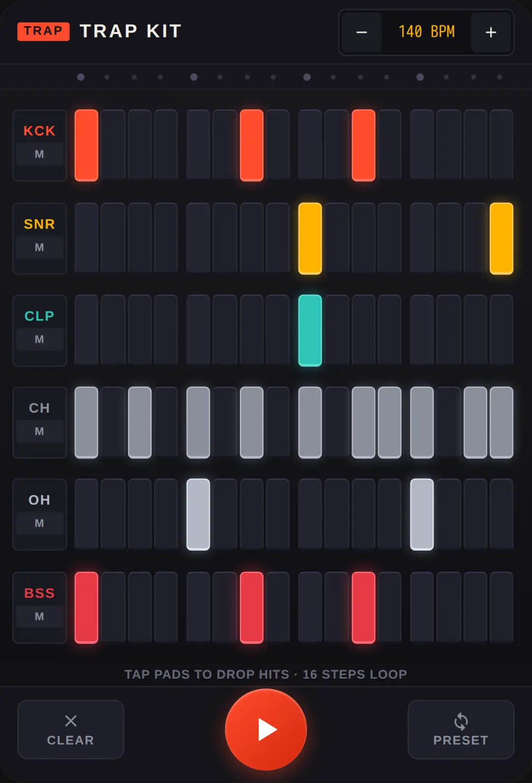This screenshot has height=783, width=532.
Task: Turn off OH step 5 pad
Action: (199, 515)
